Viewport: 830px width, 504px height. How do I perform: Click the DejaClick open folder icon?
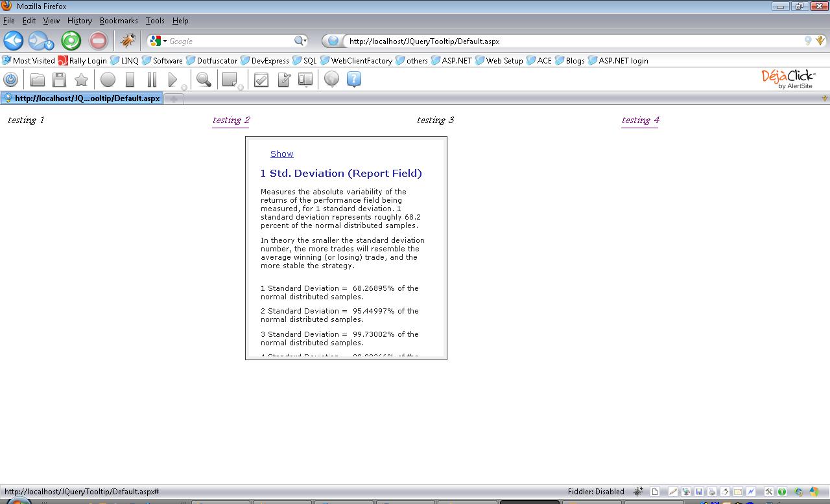pyautogui.click(x=38, y=80)
